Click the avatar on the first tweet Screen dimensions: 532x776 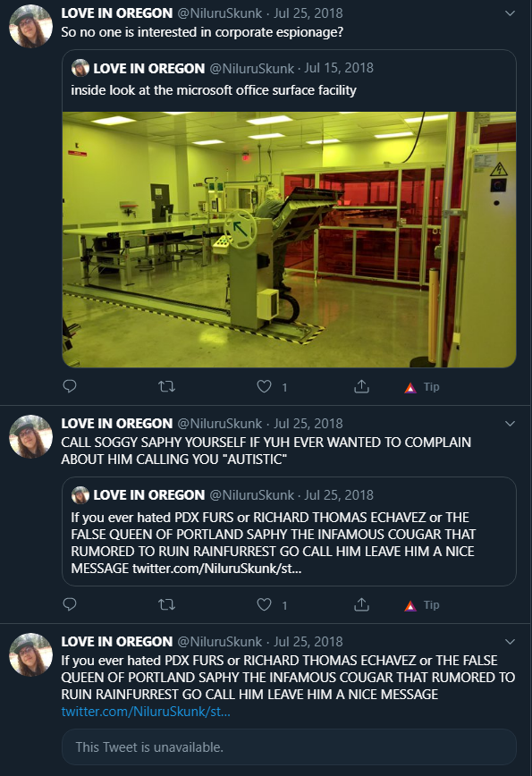pyautogui.click(x=30, y=26)
